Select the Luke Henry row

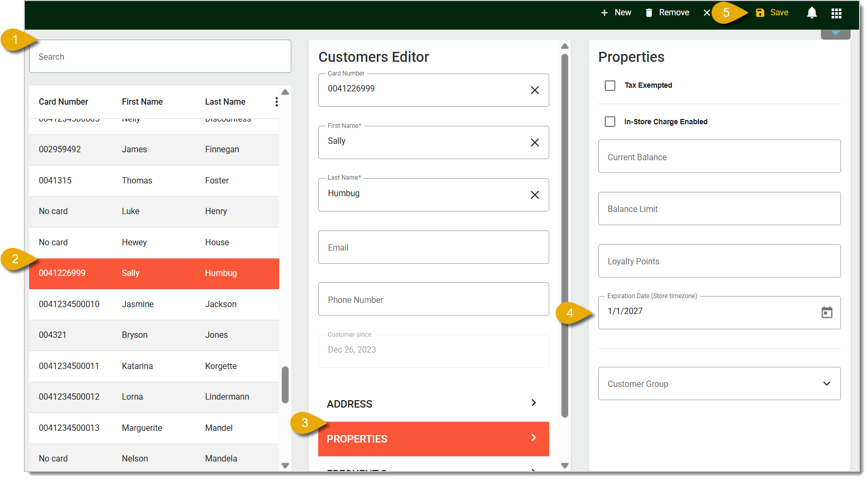point(154,211)
